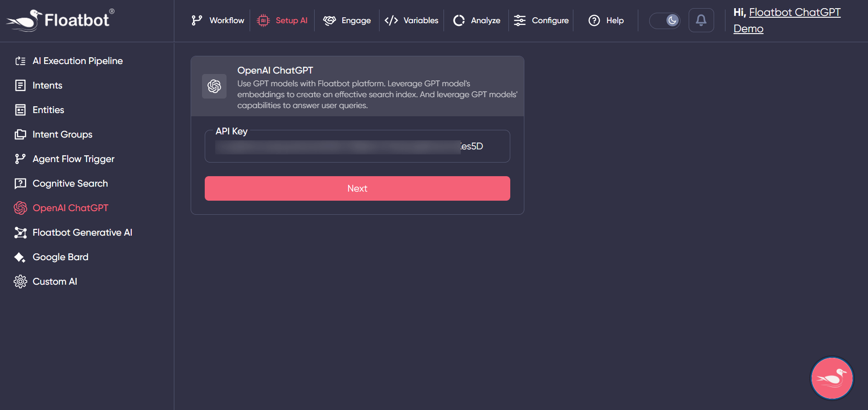This screenshot has height=410, width=868.
Task: Click the OpenAI logo in card header
Action: coord(214,86)
